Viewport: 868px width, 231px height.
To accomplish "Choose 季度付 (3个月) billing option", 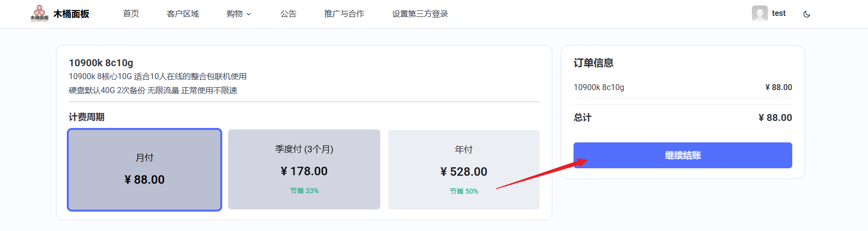I will click(x=304, y=169).
